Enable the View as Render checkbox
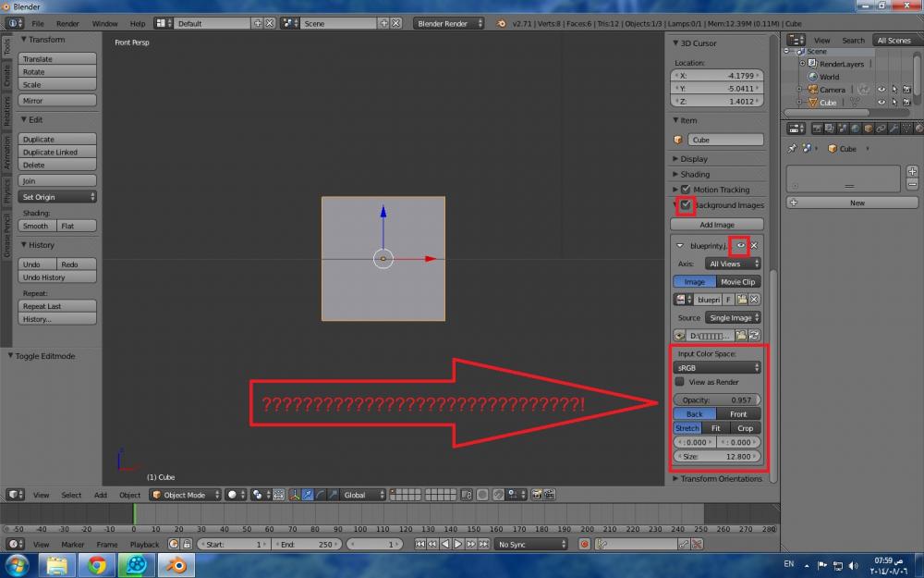Image resolution: width=924 pixels, height=578 pixels. [x=680, y=381]
